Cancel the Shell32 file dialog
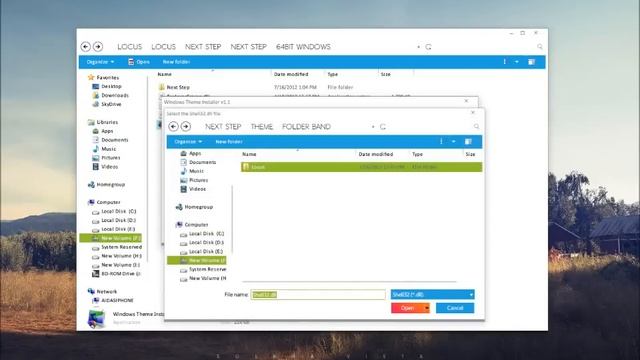The image size is (640, 360). [455, 308]
